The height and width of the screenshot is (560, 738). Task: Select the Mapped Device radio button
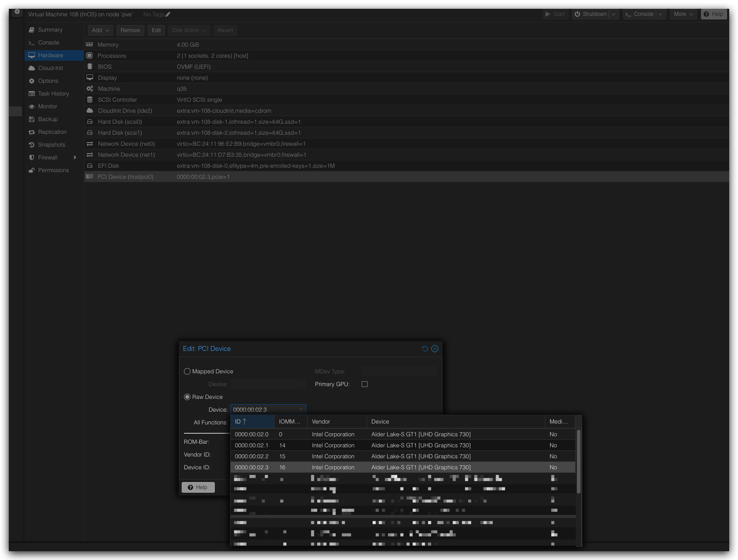[187, 372]
